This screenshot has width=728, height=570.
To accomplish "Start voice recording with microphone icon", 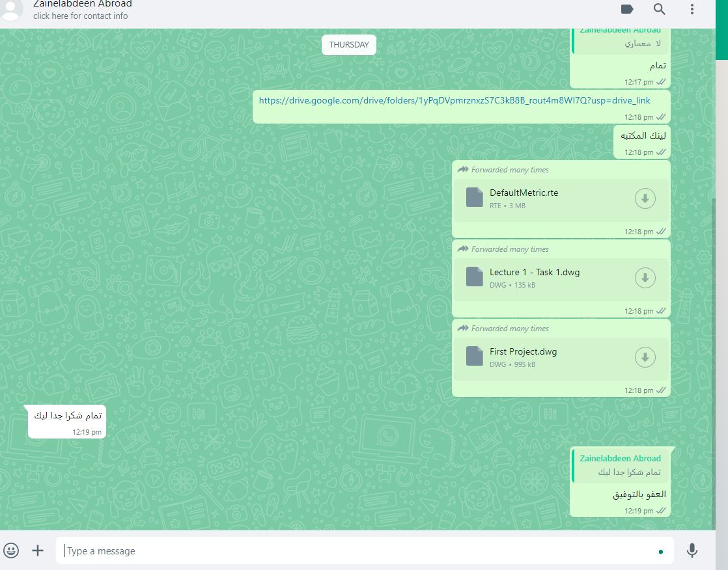I will pos(692,550).
